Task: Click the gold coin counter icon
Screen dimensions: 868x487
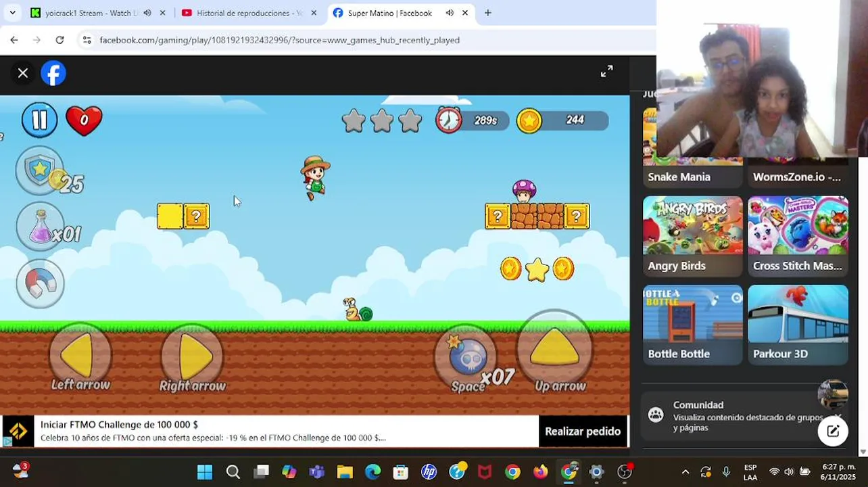Action: click(529, 120)
